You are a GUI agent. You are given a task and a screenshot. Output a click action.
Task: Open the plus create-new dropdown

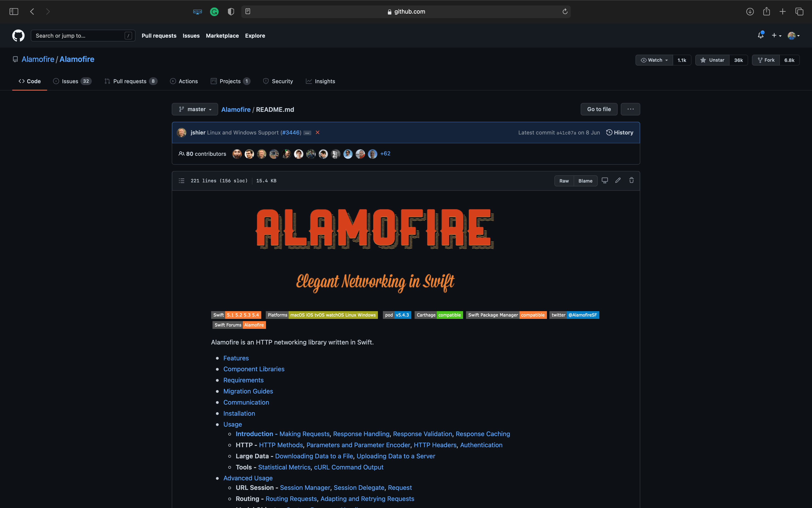point(776,35)
